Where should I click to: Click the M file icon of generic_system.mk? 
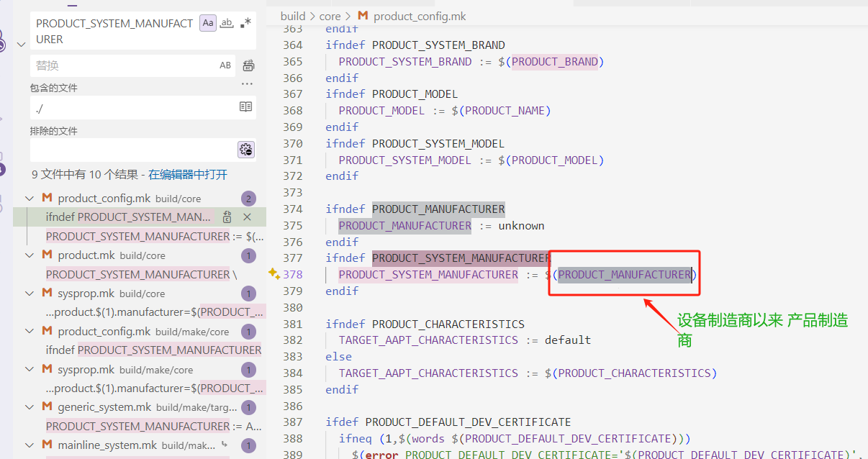tap(47, 407)
